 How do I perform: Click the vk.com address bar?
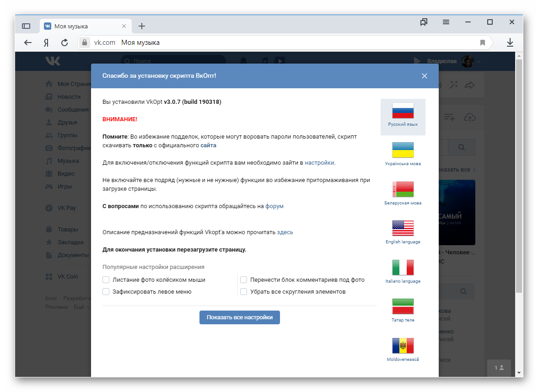click(274, 43)
